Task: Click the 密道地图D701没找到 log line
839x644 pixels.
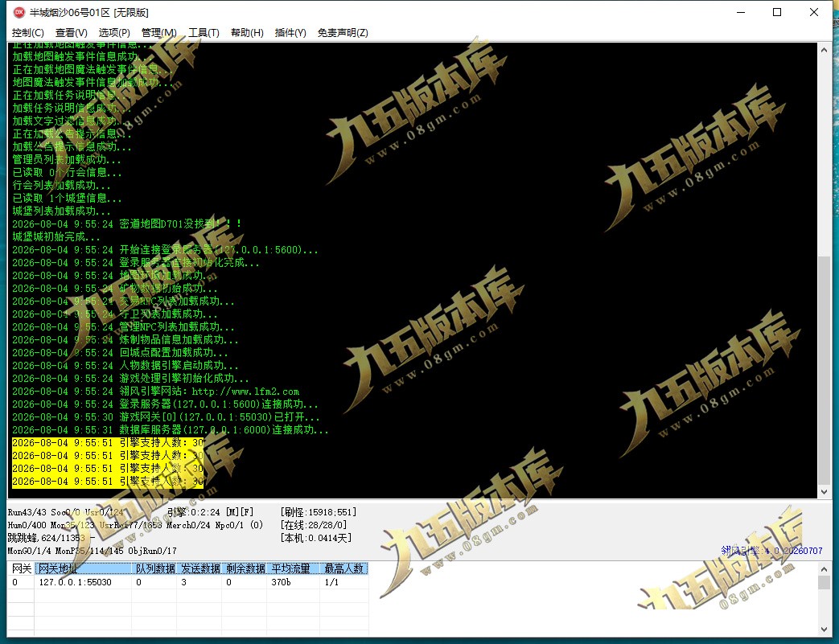Action: click(127, 224)
